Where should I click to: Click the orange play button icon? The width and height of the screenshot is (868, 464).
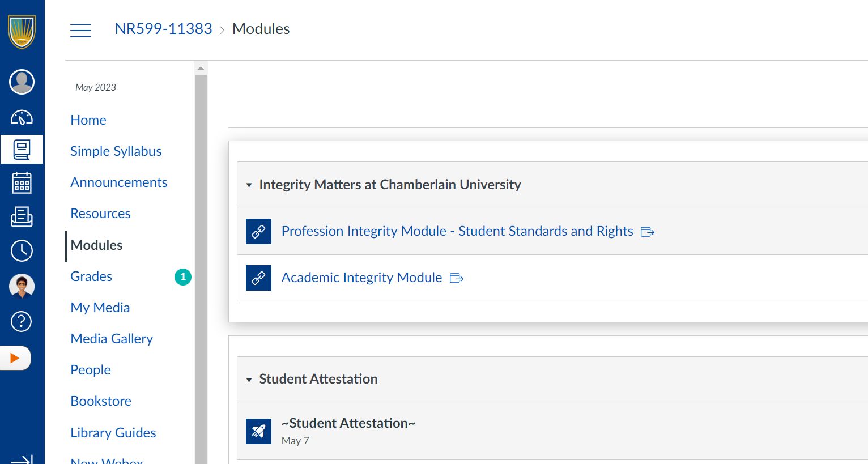[x=15, y=358]
